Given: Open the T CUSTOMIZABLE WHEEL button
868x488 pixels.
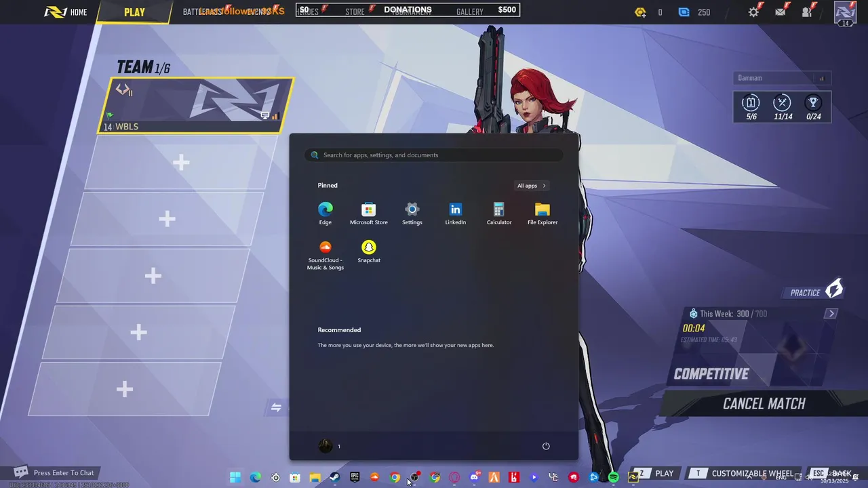Looking at the screenshot, I should point(744,473).
